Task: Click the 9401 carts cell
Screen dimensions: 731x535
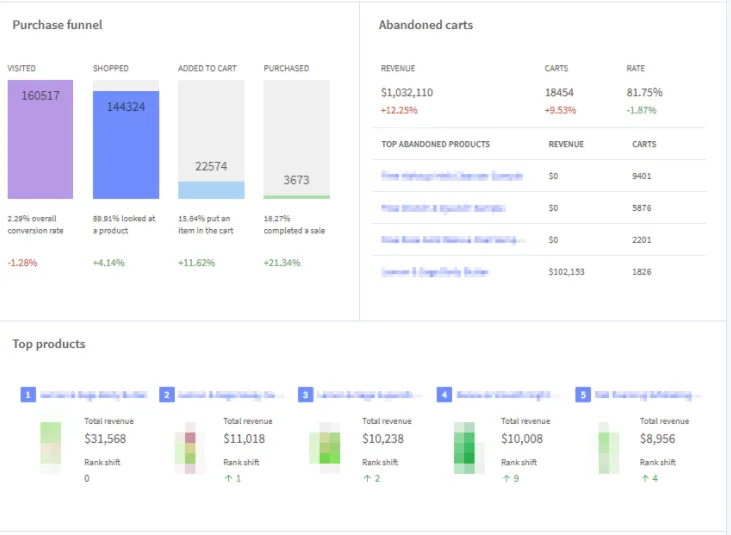Action: [x=641, y=176]
